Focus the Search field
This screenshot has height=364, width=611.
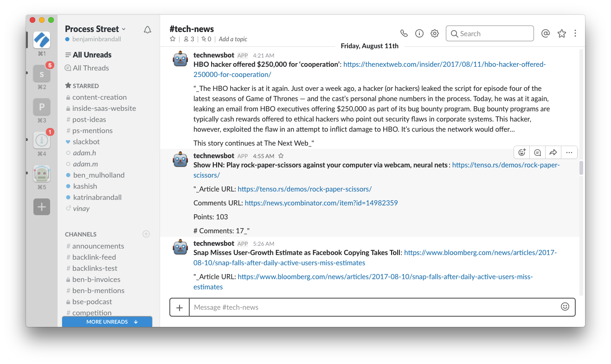[x=490, y=33]
